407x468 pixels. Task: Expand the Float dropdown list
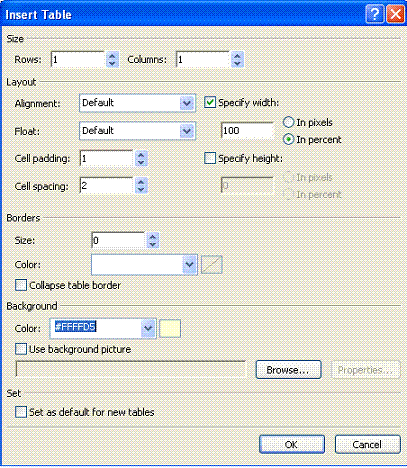(x=187, y=131)
